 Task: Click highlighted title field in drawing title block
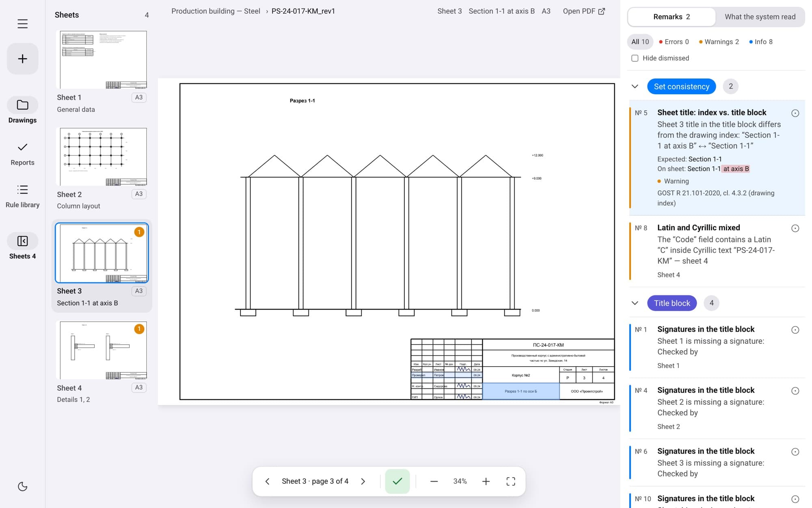point(521,391)
